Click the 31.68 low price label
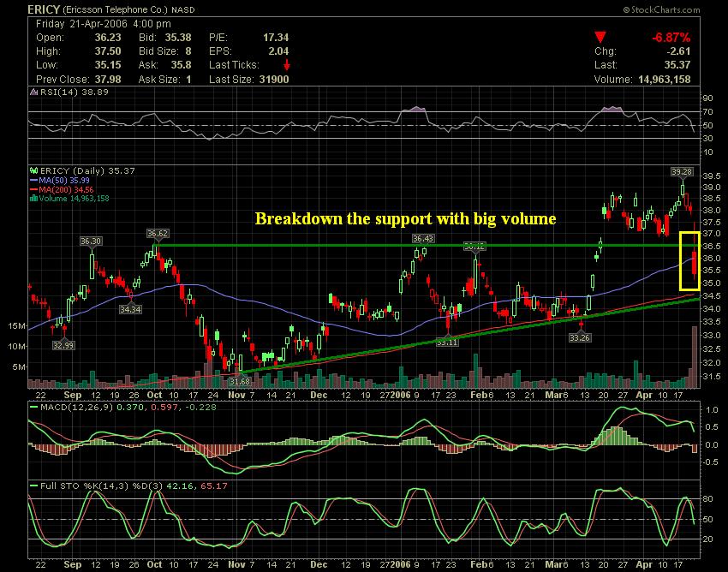 tap(240, 381)
